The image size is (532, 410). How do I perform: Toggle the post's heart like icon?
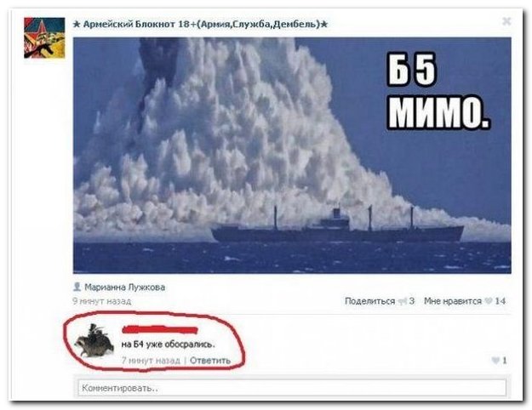pos(489,301)
